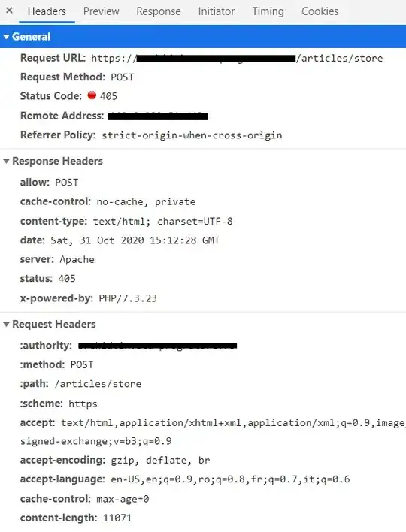
Task: Select the Headers tab
Action: click(47, 11)
